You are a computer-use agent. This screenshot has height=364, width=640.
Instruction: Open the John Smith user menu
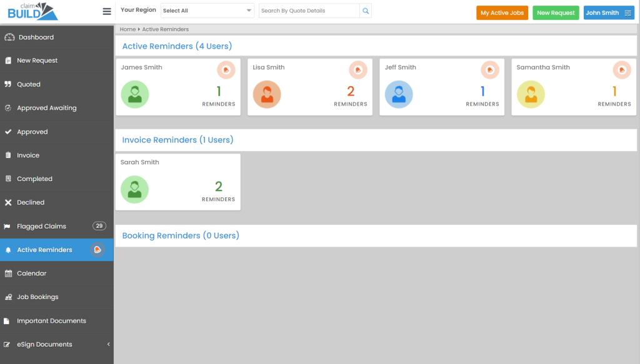tap(608, 12)
